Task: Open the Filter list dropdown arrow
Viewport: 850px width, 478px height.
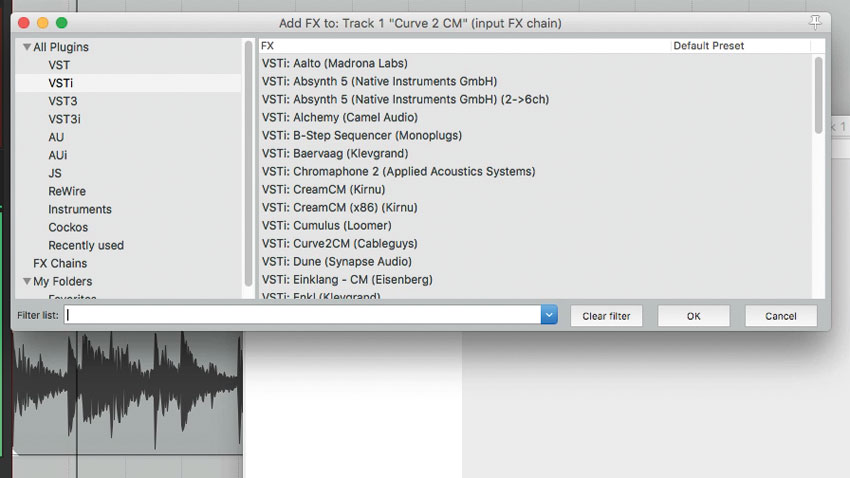Action: (549, 315)
